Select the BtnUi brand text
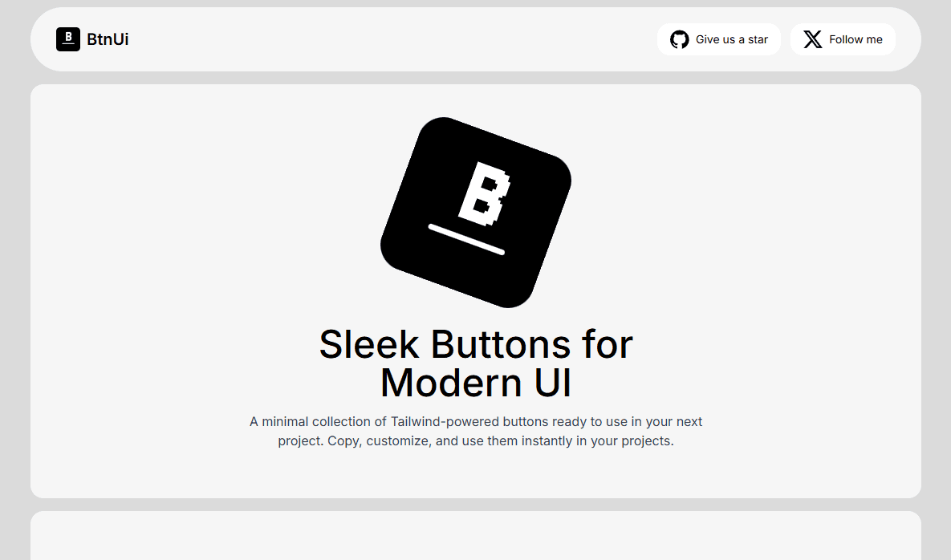951x560 pixels. pyautogui.click(x=108, y=39)
